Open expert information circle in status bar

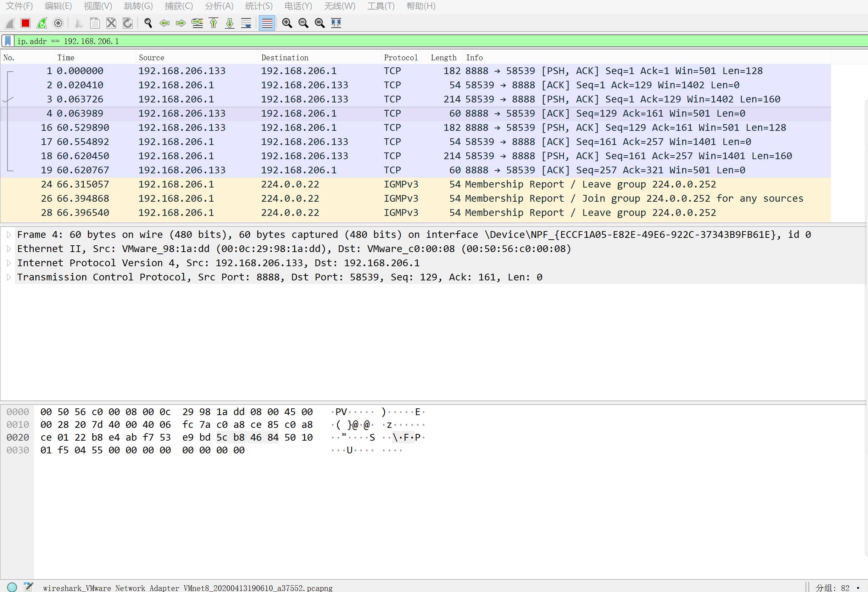coord(12,587)
